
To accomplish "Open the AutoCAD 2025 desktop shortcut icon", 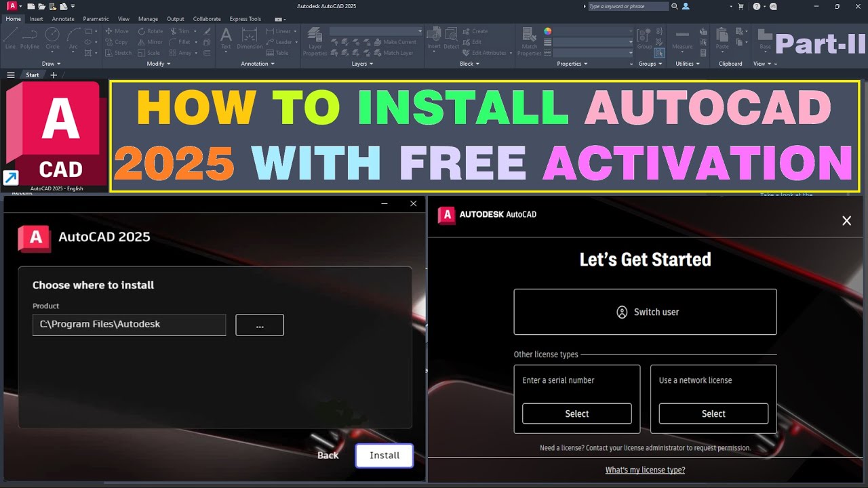I will pyautogui.click(x=56, y=136).
